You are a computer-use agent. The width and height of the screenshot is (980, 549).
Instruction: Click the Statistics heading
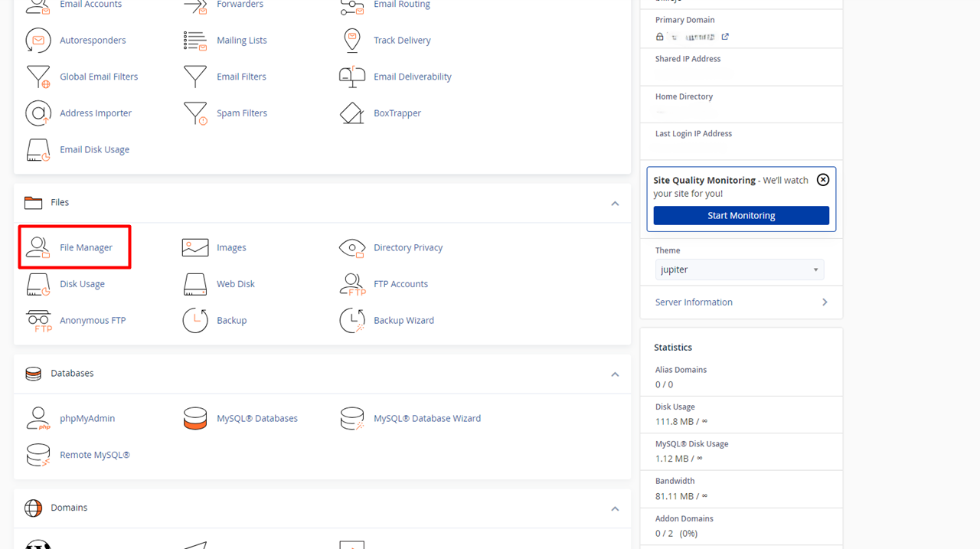(x=673, y=348)
